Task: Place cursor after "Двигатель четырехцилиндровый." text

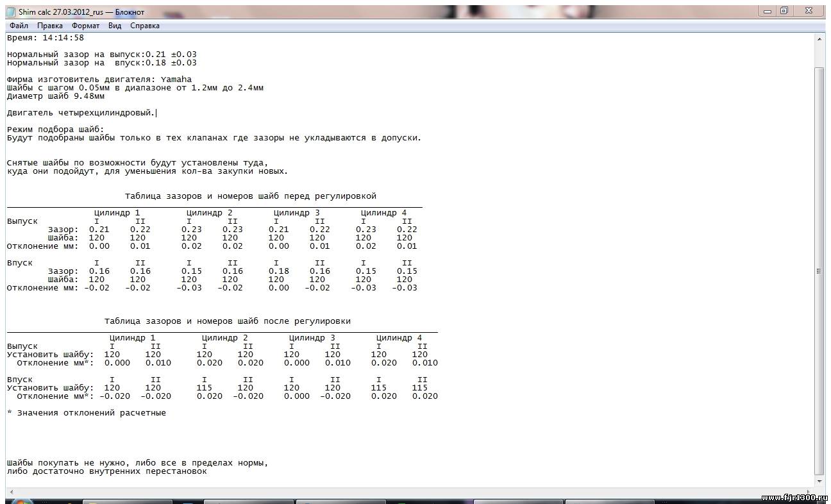Action: (156, 113)
